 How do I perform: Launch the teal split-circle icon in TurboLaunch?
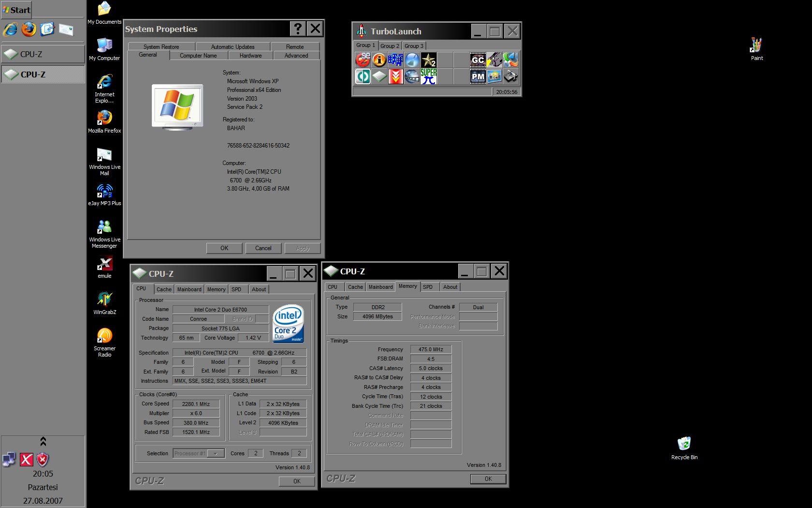click(x=363, y=76)
